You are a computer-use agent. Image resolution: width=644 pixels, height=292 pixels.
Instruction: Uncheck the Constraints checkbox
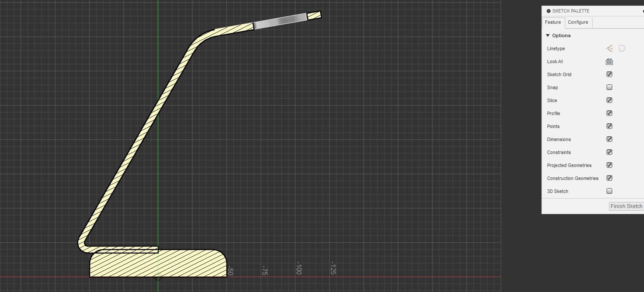pos(609,152)
